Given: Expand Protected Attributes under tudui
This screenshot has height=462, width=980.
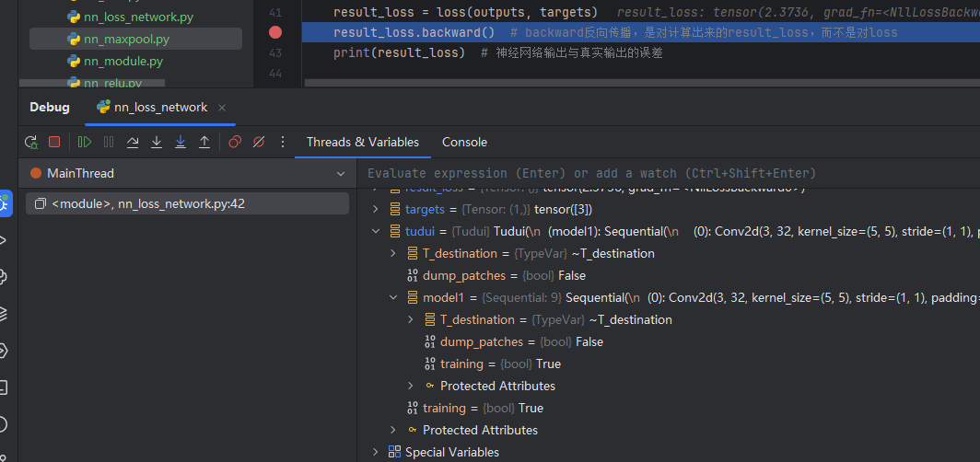Looking at the screenshot, I should pyautogui.click(x=393, y=430).
